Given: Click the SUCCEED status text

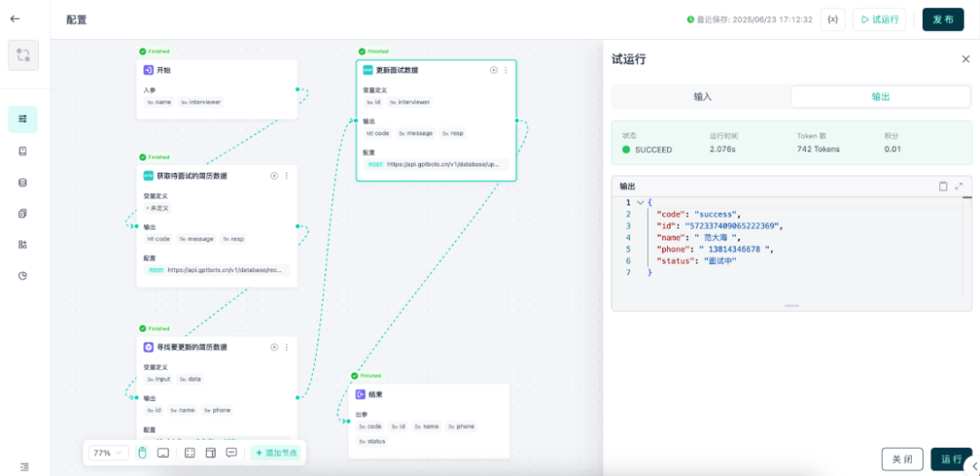Looking at the screenshot, I should click(x=653, y=150).
